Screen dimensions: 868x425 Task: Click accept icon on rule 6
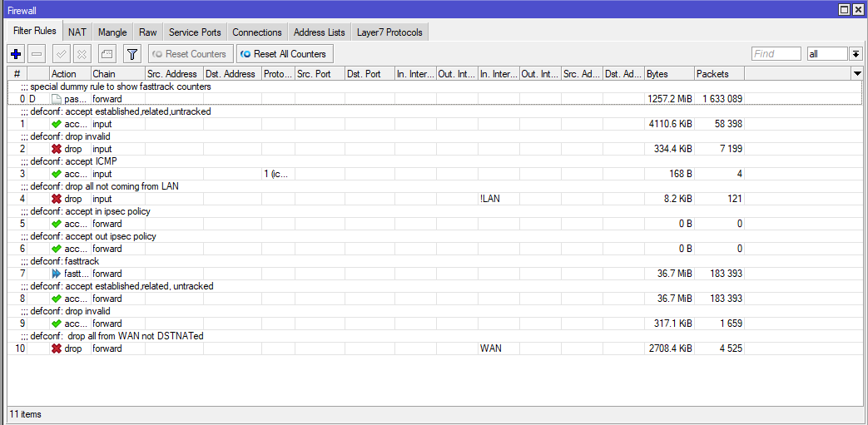pyautogui.click(x=56, y=249)
